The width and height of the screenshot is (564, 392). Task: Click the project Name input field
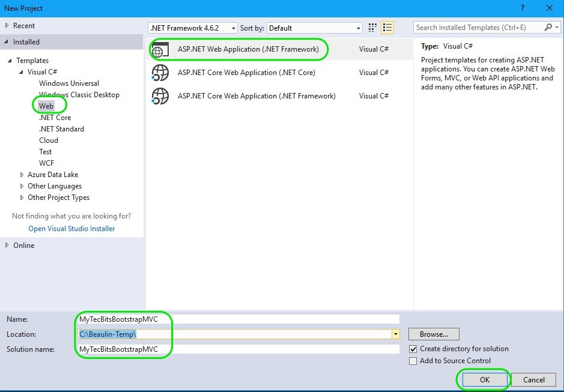click(x=238, y=319)
